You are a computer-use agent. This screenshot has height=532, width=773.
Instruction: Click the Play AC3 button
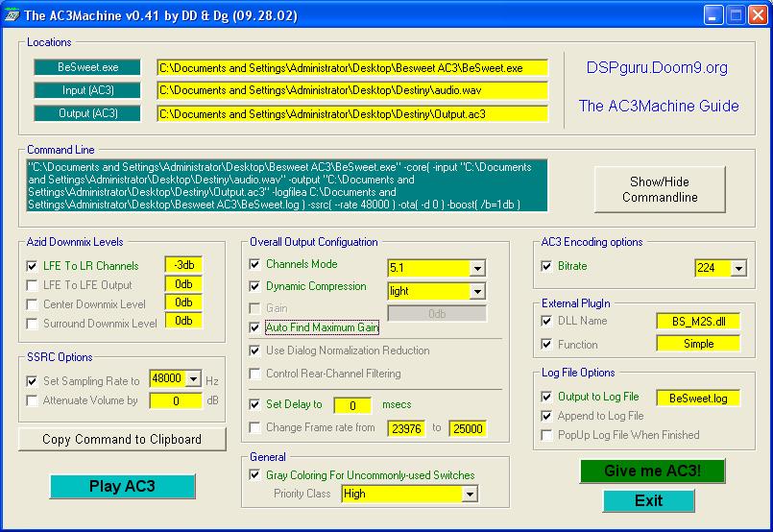122,487
